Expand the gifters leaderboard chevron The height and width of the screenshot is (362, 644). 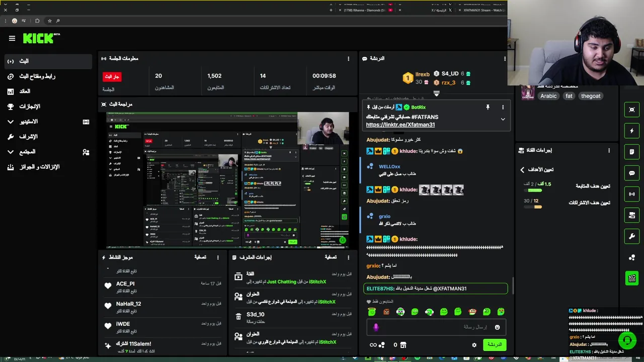pyautogui.click(x=436, y=94)
